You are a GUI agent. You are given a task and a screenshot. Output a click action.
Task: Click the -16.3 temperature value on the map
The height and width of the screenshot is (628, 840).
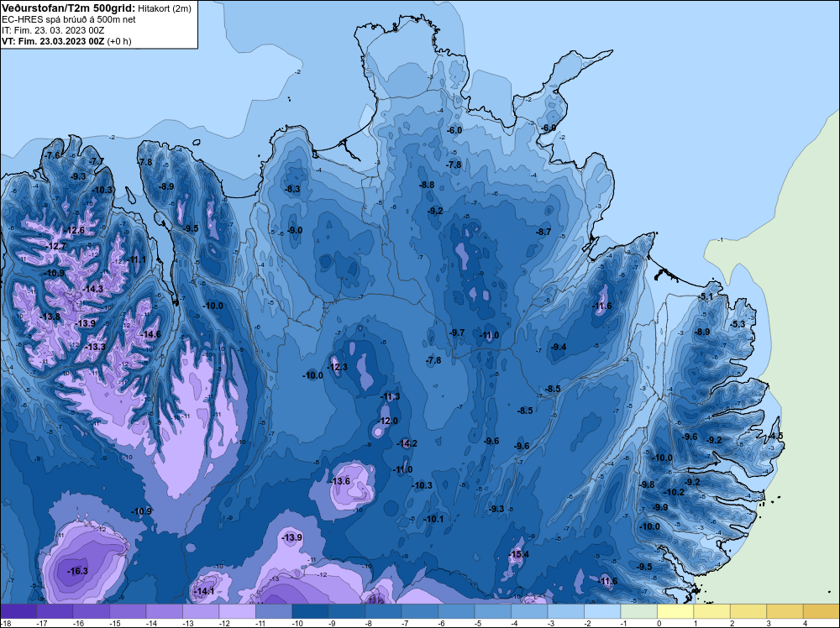(77, 571)
